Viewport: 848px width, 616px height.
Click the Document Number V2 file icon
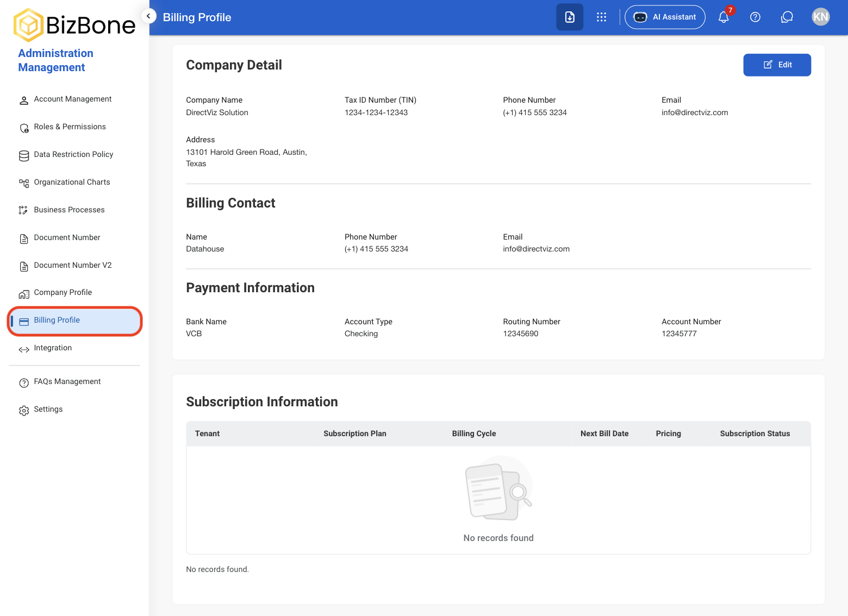24,267
